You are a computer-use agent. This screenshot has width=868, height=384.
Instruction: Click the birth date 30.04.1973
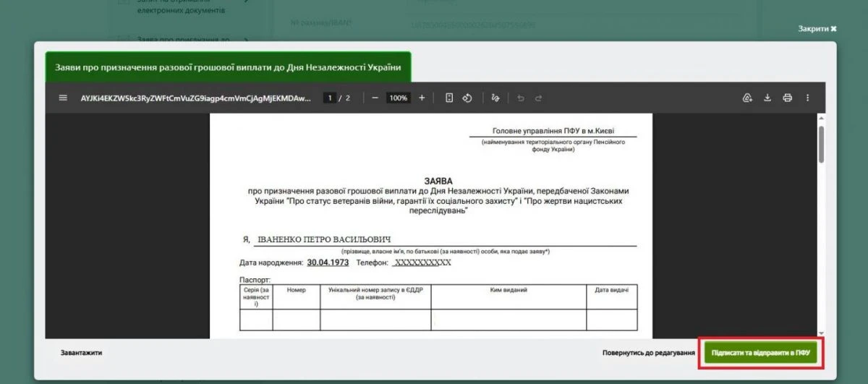point(328,263)
